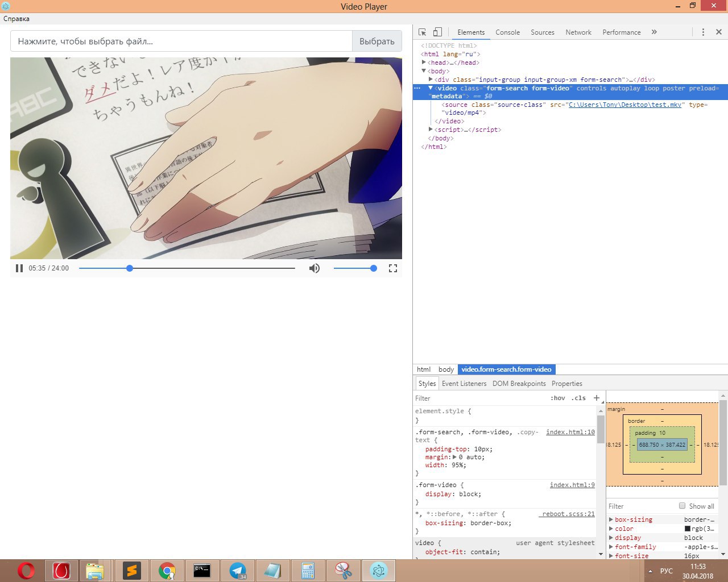The height and width of the screenshot is (582, 728).
Task: Open the DevTools three-dot customize menu
Action: point(703,32)
